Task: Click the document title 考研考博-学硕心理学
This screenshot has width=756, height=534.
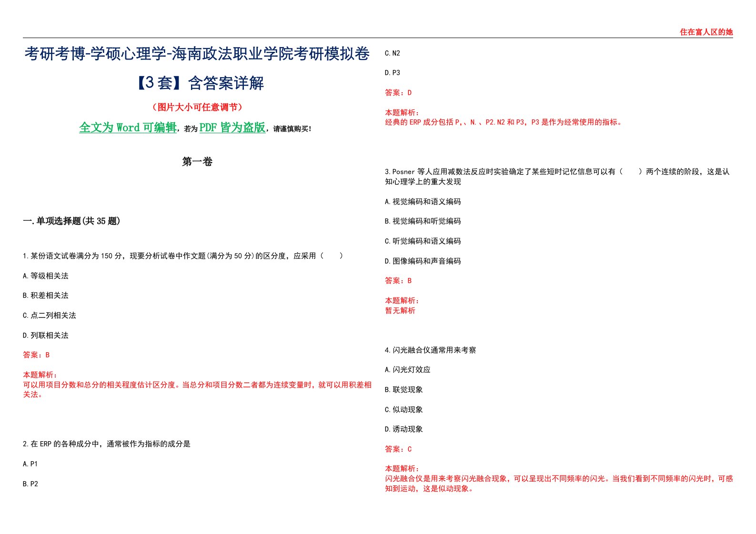Action: tap(197, 68)
